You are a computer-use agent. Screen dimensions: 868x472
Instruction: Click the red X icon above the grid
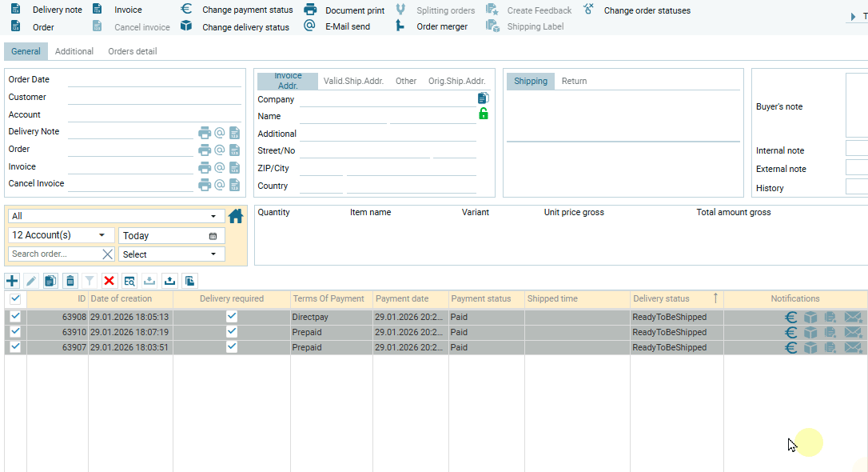point(109,281)
